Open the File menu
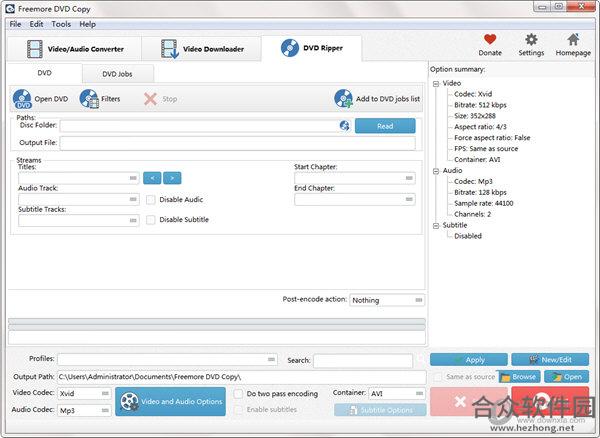The height and width of the screenshot is (438, 600). [15, 24]
